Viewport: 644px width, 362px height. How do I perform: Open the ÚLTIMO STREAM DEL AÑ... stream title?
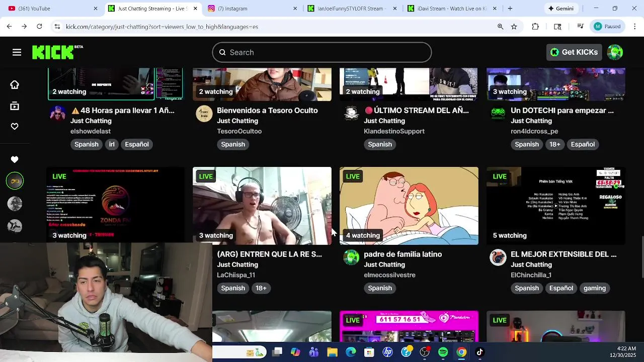pyautogui.click(x=417, y=111)
